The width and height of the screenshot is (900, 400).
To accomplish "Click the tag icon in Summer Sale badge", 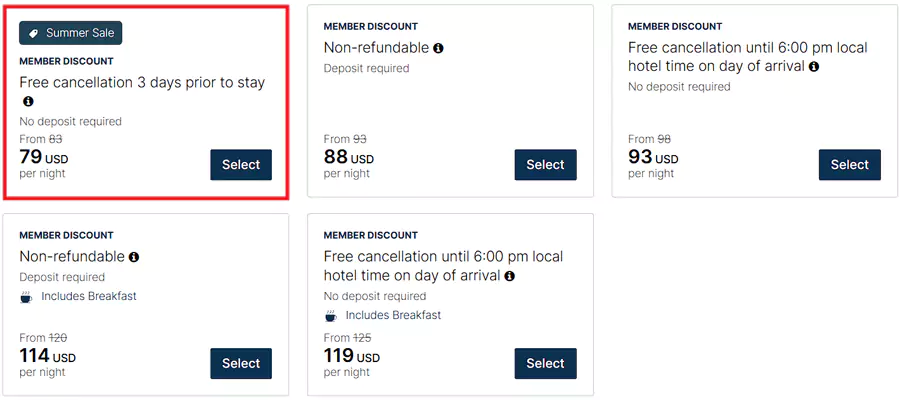I will (x=34, y=33).
